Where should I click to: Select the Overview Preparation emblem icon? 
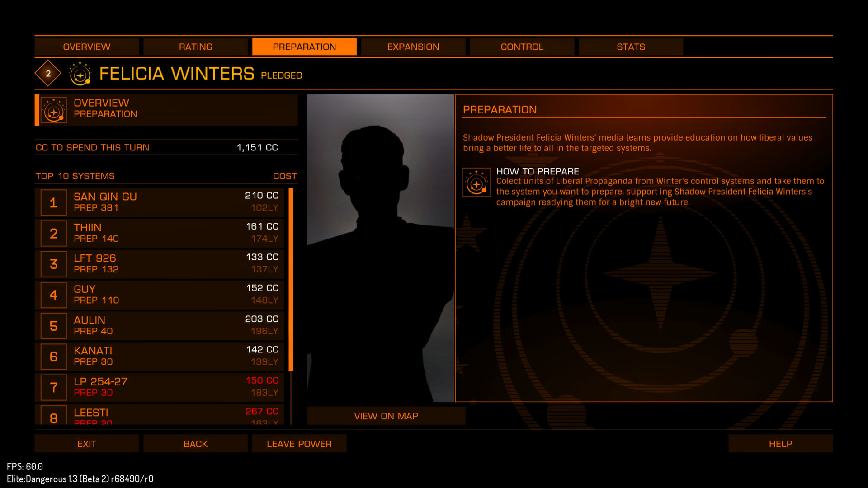coord(54,110)
